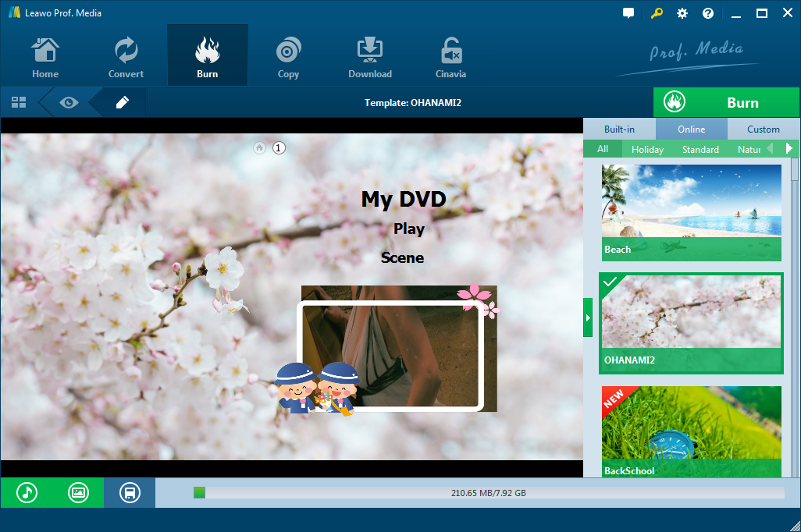
Task: Open the Convert module
Action: 126,58
